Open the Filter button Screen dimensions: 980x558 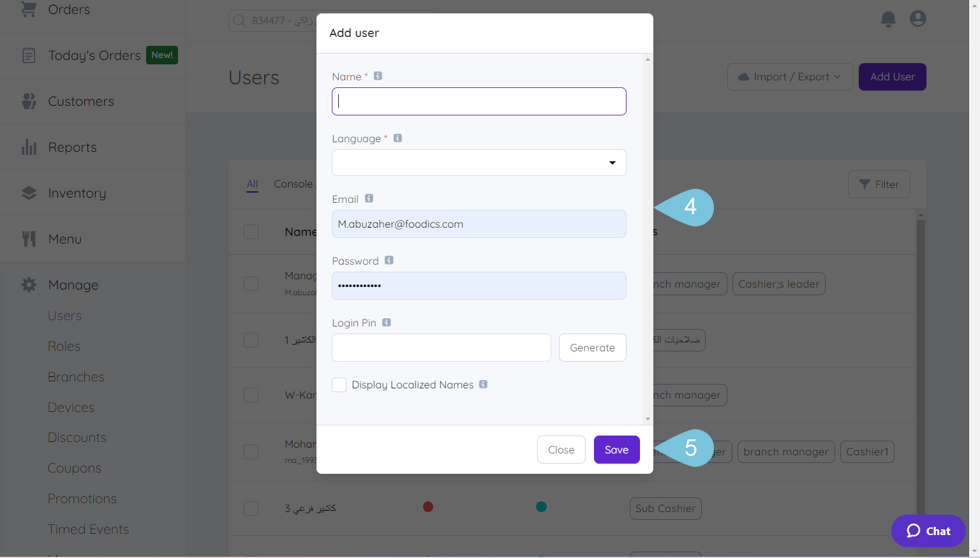pos(879,184)
